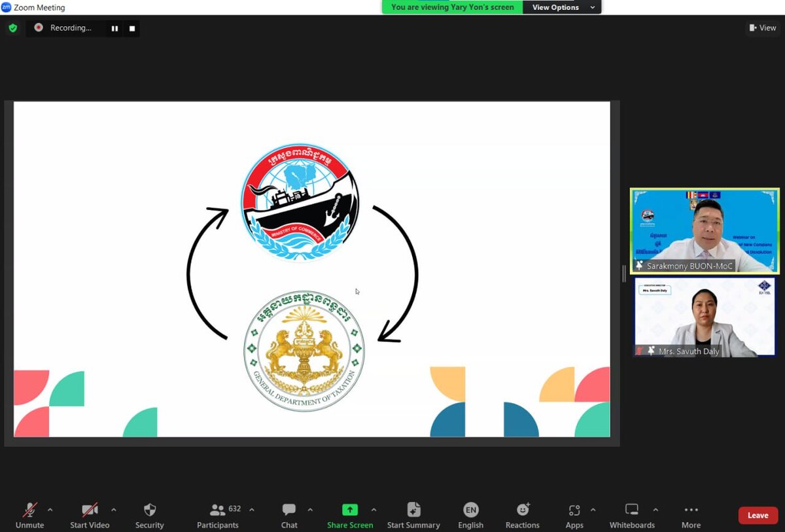Expand the arrow next to Whiteboards
Screen dimensions: 785x532
click(x=655, y=510)
